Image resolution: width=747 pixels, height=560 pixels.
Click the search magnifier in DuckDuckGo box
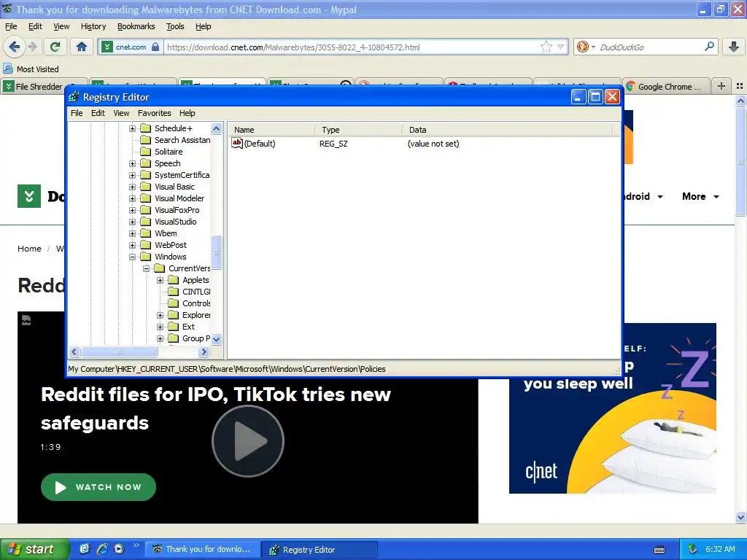point(709,47)
